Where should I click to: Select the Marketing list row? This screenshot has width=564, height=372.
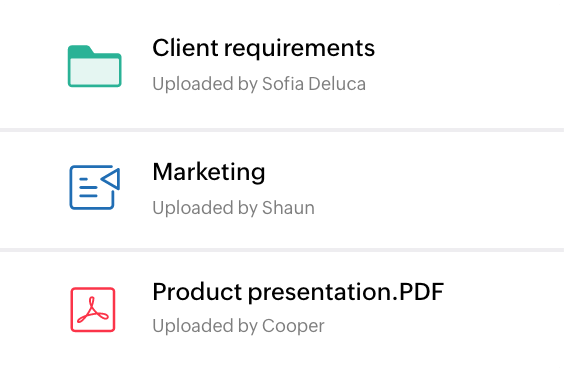point(282,190)
